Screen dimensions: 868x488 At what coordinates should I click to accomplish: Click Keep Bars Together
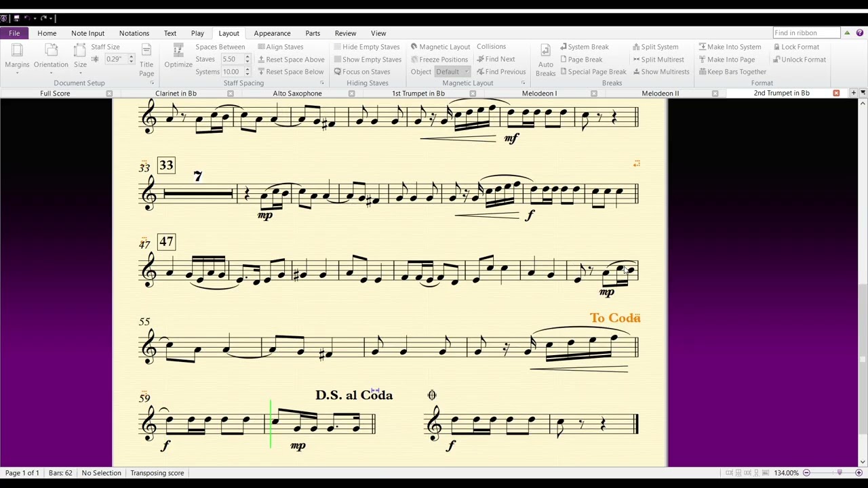click(732, 72)
